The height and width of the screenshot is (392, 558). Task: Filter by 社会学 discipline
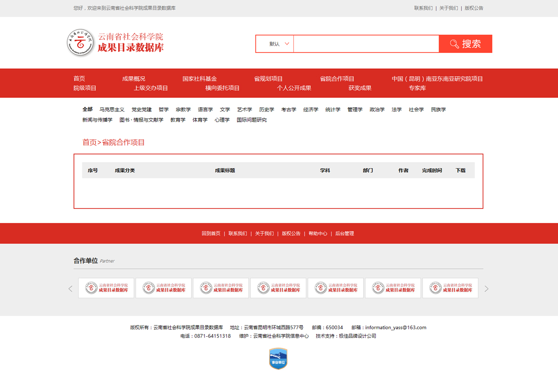pyautogui.click(x=416, y=110)
